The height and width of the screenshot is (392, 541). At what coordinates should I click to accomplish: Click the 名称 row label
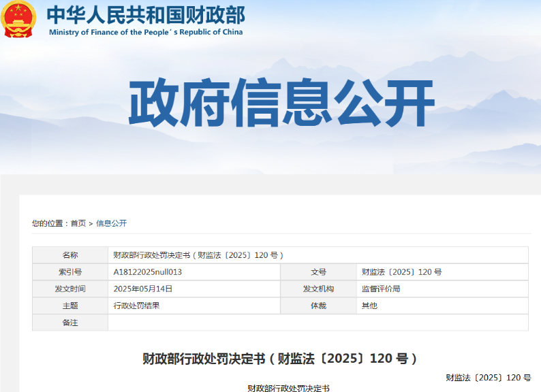(70, 255)
